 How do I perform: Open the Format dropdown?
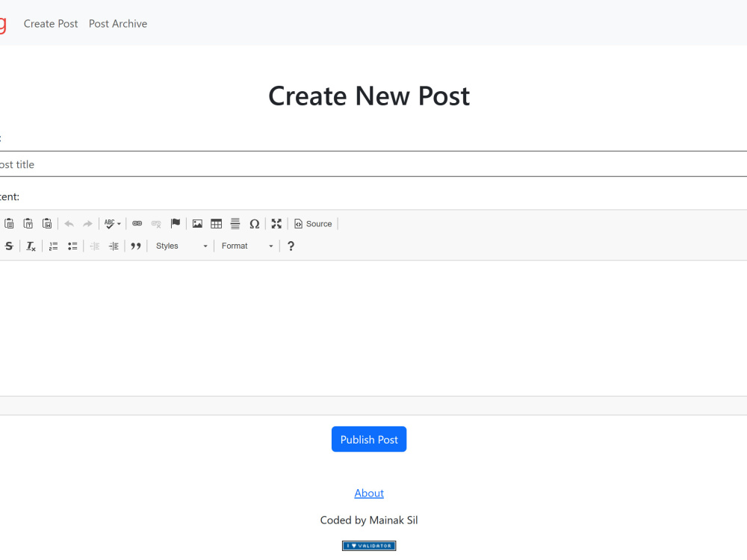[247, 246]
